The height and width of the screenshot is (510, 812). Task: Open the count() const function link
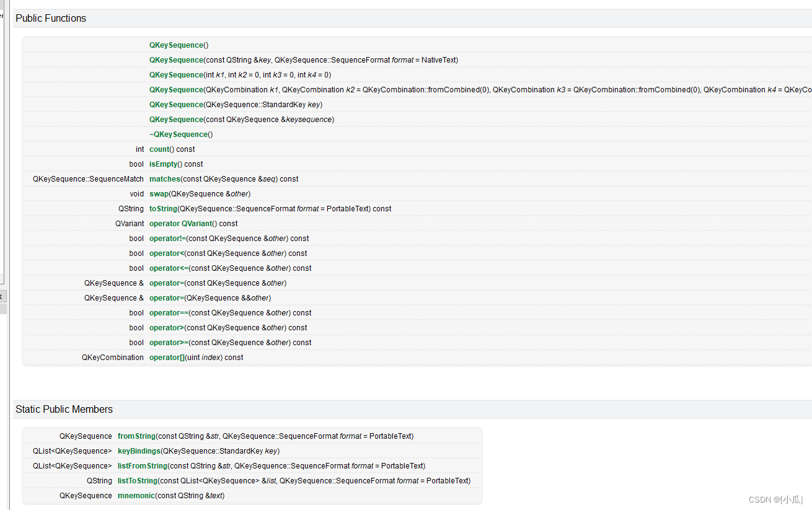pos(159,149)
